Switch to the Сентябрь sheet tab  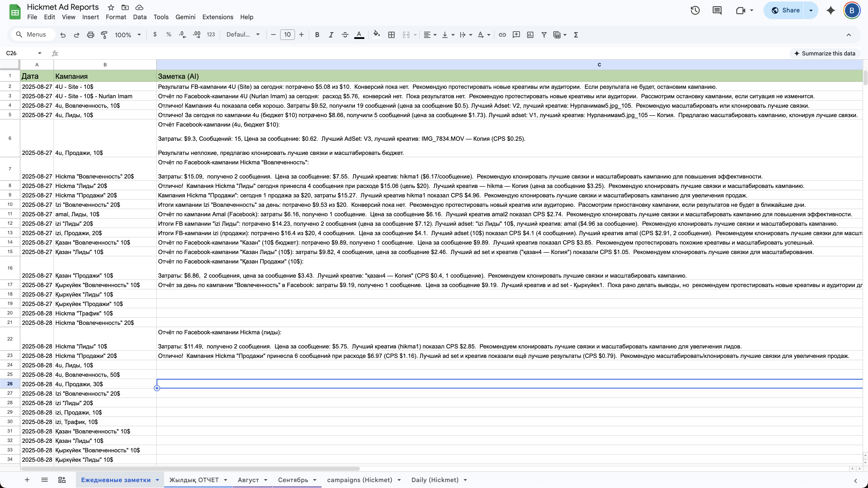coord(293,480)
